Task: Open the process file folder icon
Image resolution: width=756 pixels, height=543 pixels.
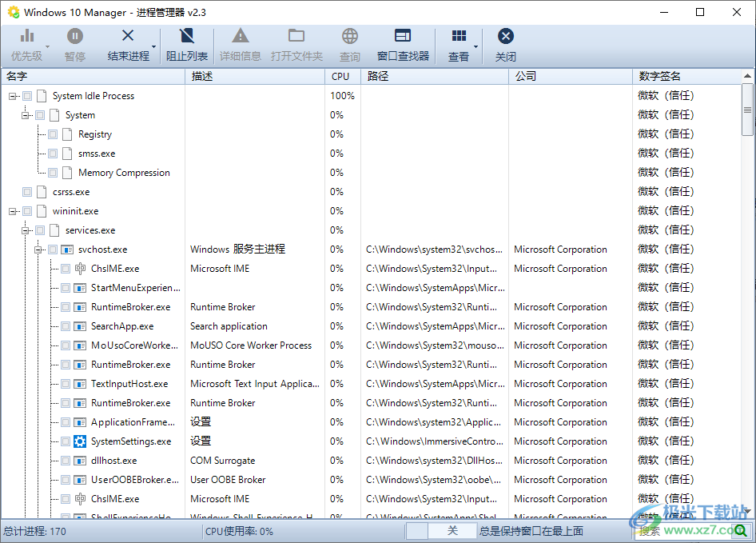Action: [296, 36]
